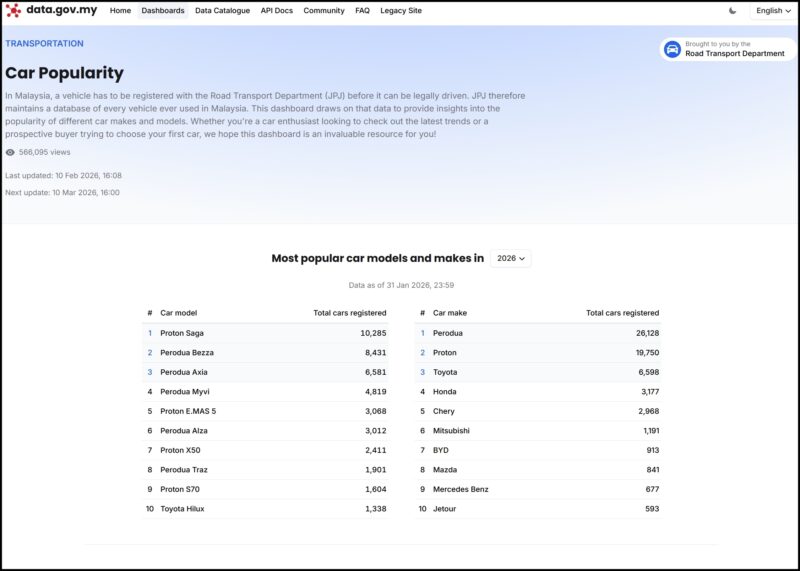The height and width of the screenshot is (571, 800).
Task: Select the Proton E.MAS 5 row
Action: (x=265, y=411)
